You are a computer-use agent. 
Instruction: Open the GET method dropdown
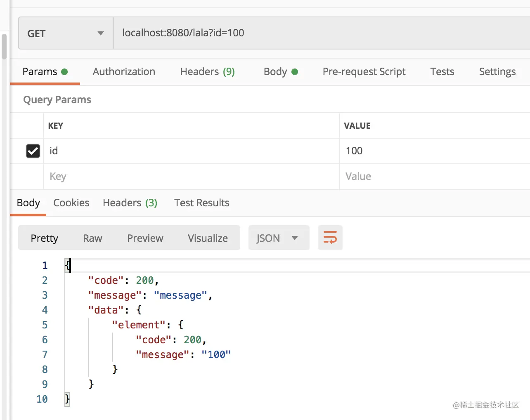66,33
